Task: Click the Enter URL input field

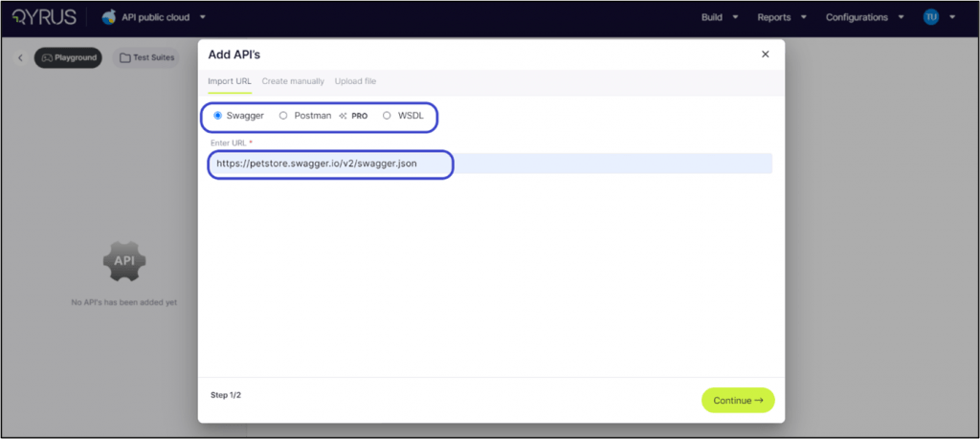Action: point(490,164)
